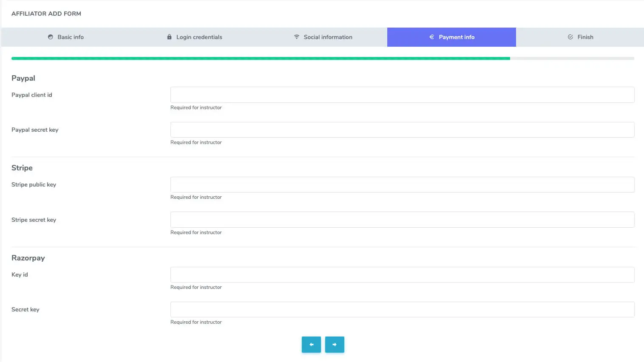Click the Stripe secret key input box
The image size is (644, 362).
point(402,220)
